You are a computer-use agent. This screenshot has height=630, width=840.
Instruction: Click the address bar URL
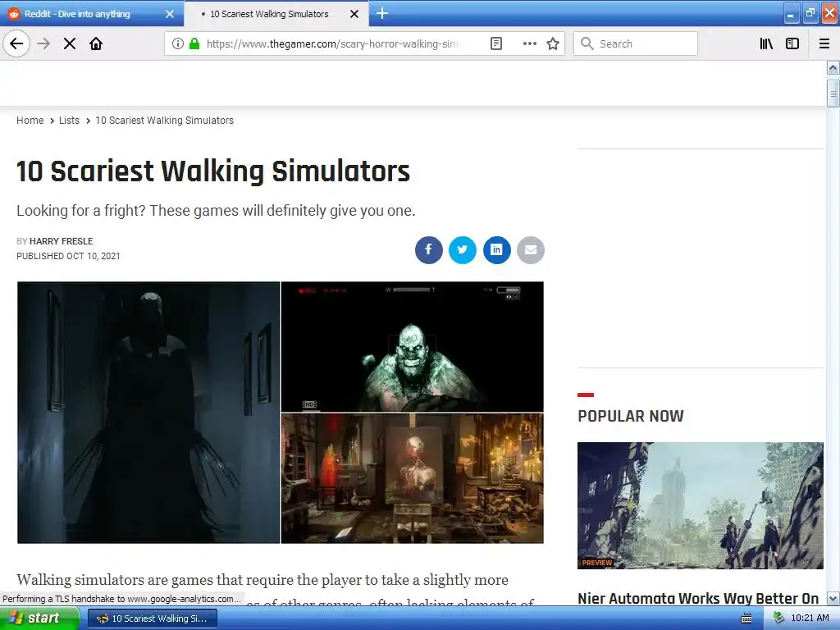[332, 44]
